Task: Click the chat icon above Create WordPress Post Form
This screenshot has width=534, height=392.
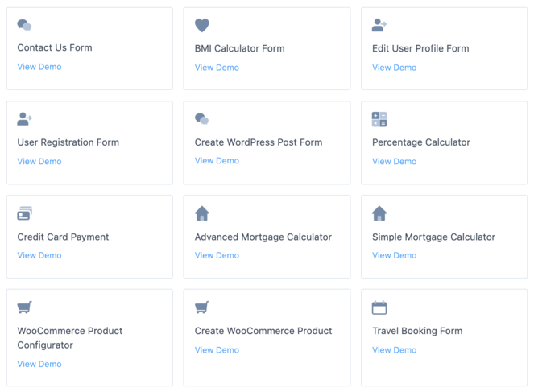Action: (x=202, y=119)
